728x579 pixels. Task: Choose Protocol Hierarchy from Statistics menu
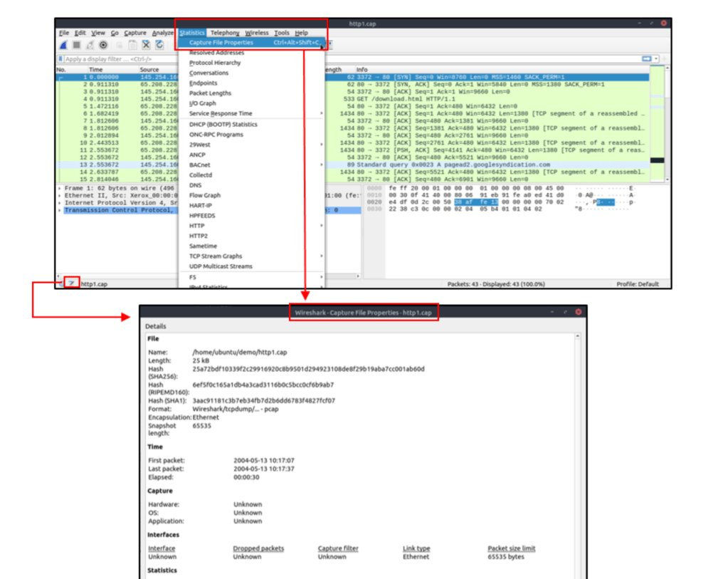(215, 63)
